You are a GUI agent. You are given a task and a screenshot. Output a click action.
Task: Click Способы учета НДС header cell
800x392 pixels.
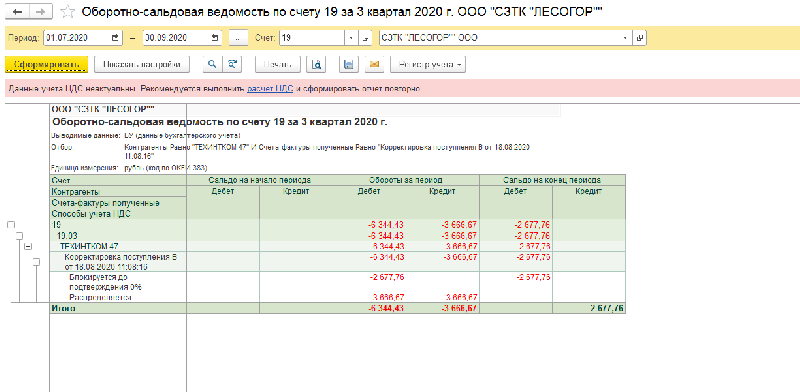tap(118, 214)
